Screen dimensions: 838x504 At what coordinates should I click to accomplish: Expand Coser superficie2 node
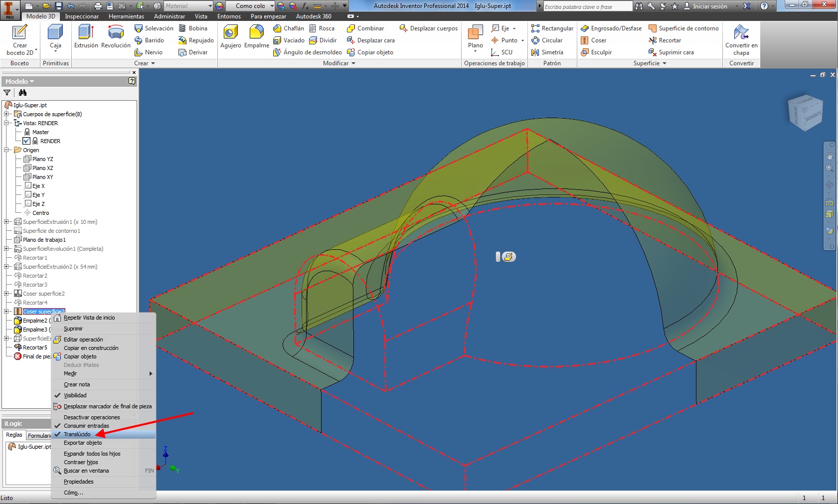click(6, 294)
